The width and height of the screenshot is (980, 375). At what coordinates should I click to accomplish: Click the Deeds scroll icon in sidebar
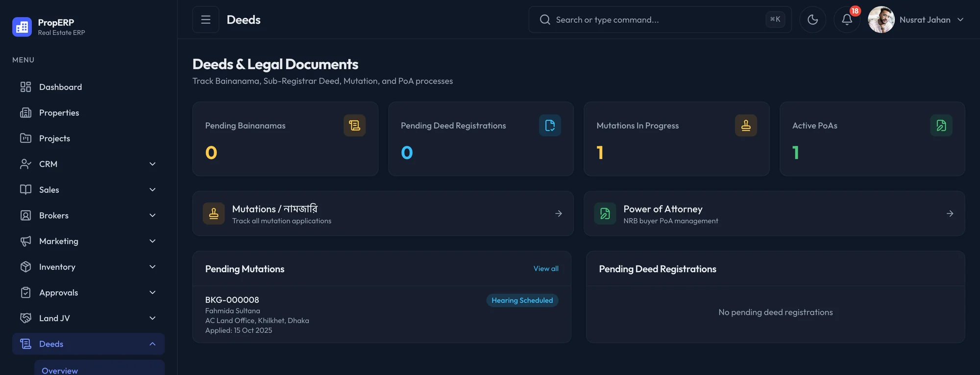[25, 344]
